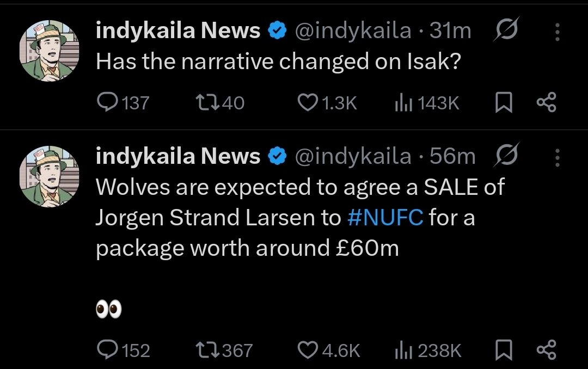Share the Strand Larsen sale tweet
Viewport: 588px width, 369px height.
pos(546,350)
